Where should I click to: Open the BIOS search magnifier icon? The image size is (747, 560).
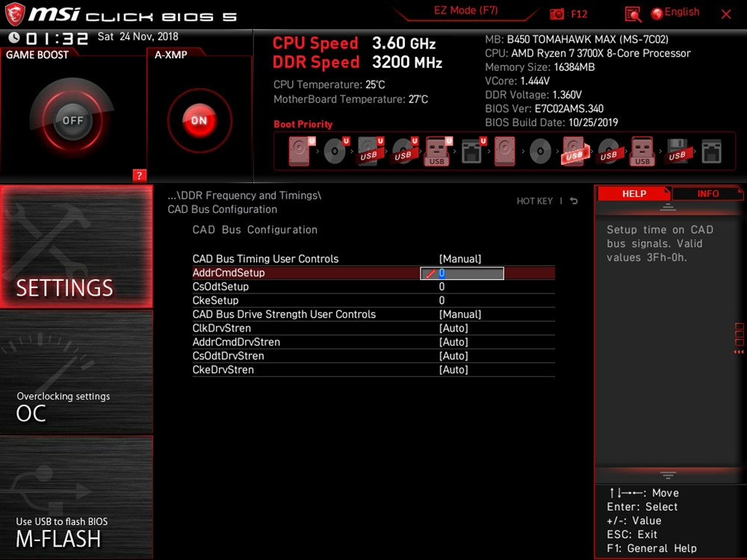coord(633,14)
